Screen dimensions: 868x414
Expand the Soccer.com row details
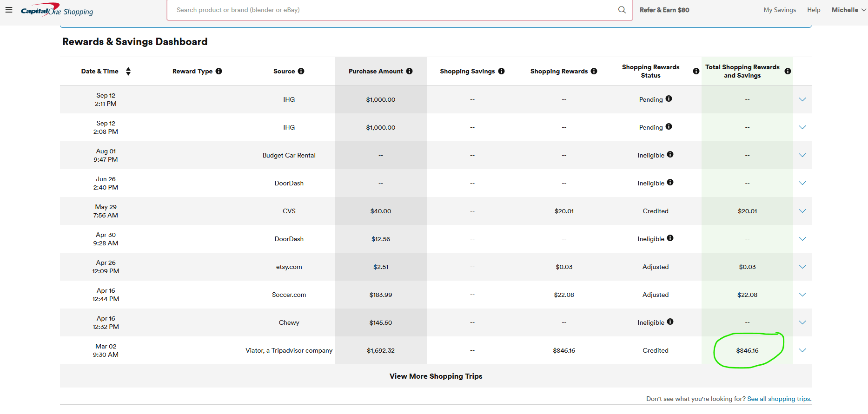[x=802, y=295]
